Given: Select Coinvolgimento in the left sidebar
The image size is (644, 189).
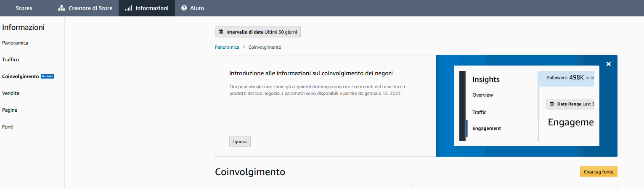Looking at the screenshot, I should click(20, 76).
